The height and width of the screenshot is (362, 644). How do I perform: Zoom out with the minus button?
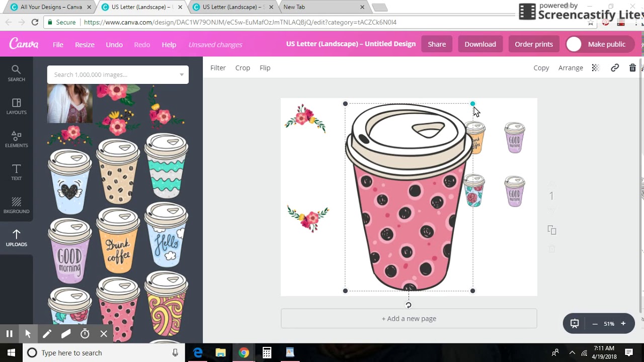tap(595, 323)
